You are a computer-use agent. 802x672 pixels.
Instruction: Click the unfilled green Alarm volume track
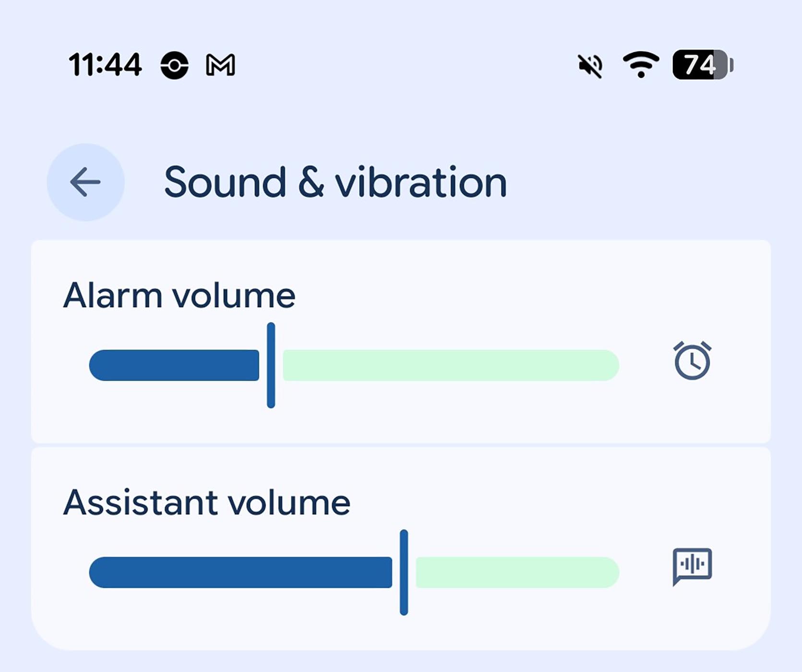click(450, 365)
